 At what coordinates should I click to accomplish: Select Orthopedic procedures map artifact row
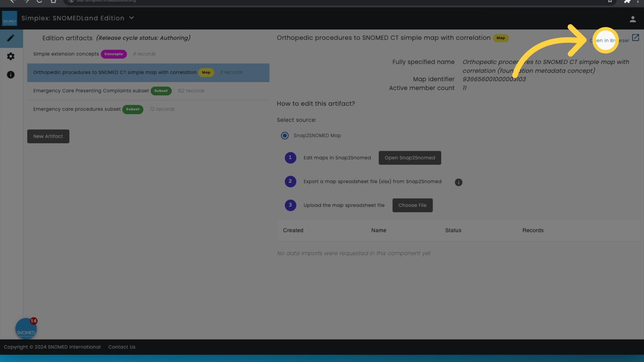pos(148,73)
